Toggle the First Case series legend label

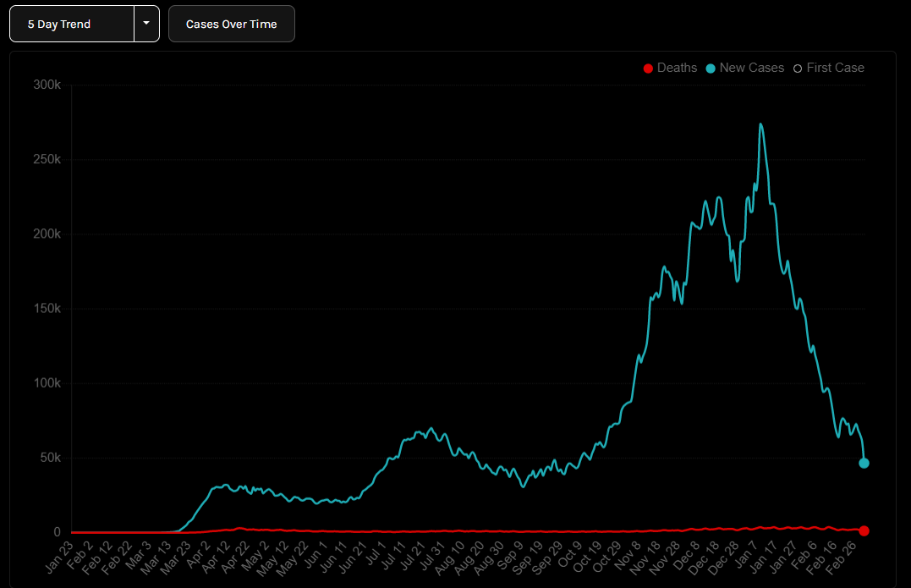(835, 68)
